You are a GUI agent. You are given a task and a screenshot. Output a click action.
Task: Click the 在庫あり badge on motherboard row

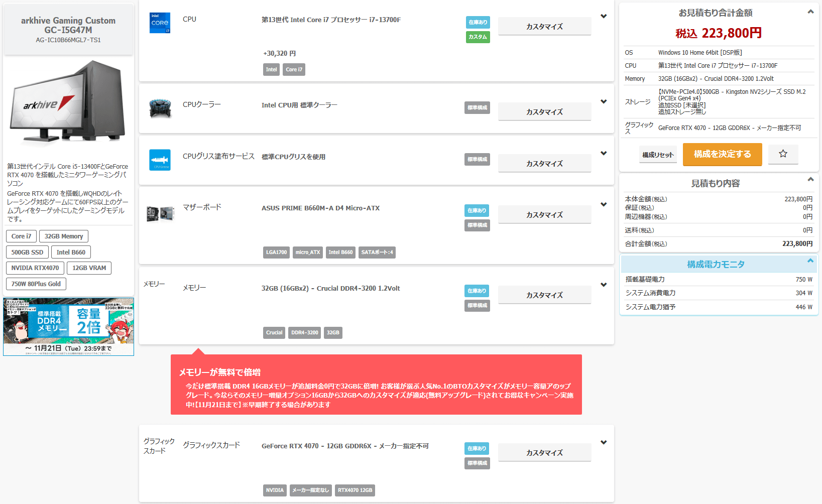(477, 211)
